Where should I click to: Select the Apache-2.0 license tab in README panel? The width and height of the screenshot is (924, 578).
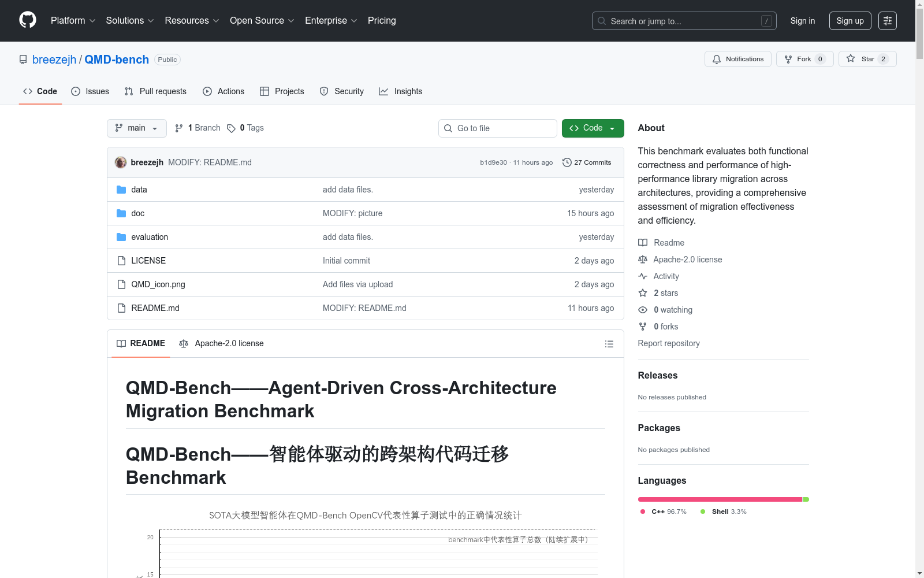click(x=221, y=343)
